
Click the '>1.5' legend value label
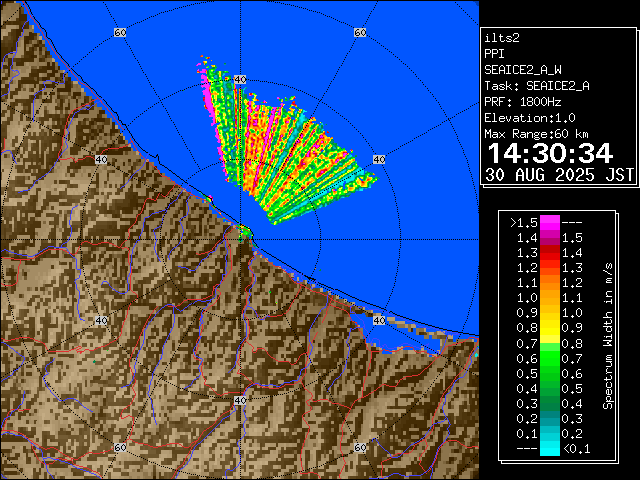524,222
